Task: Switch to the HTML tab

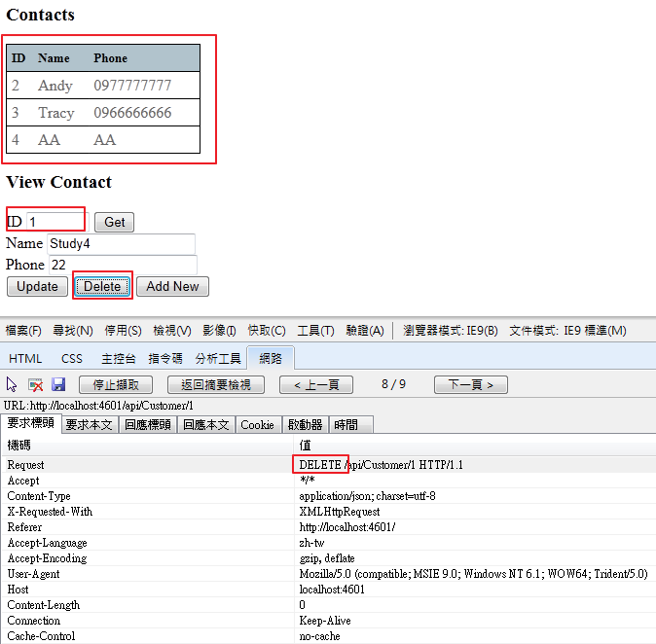Action: [25, 359]
